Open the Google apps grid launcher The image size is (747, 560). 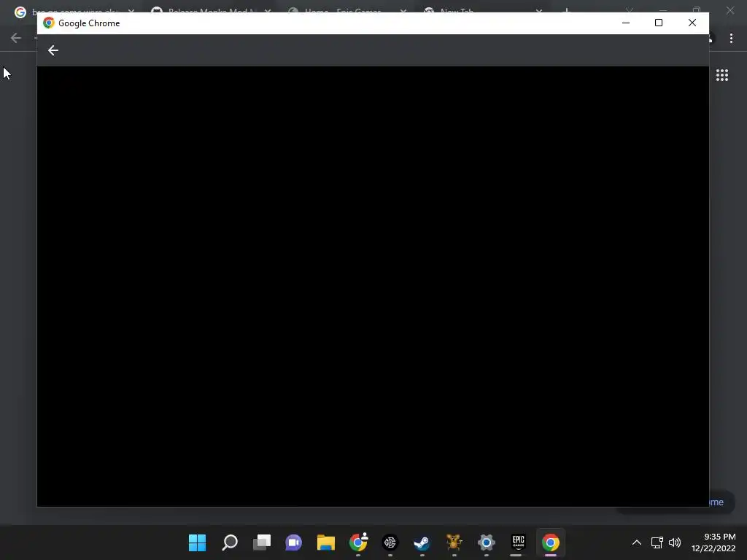[721, 75]
